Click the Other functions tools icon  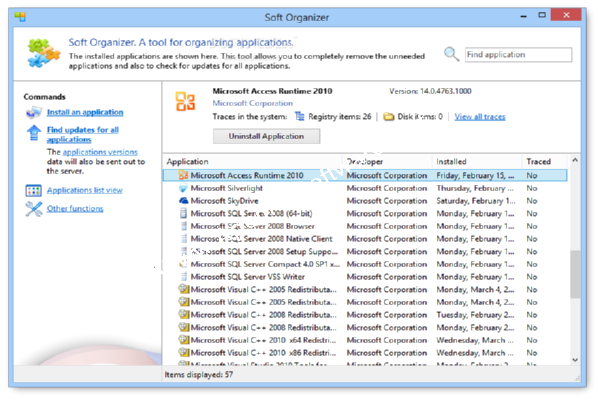pos(34,209)
